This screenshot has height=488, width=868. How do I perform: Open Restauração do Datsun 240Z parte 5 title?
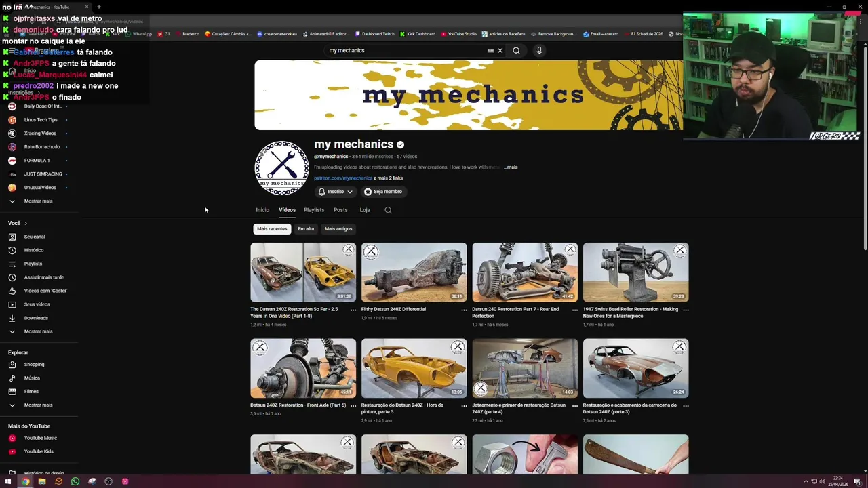click(403, 408)
